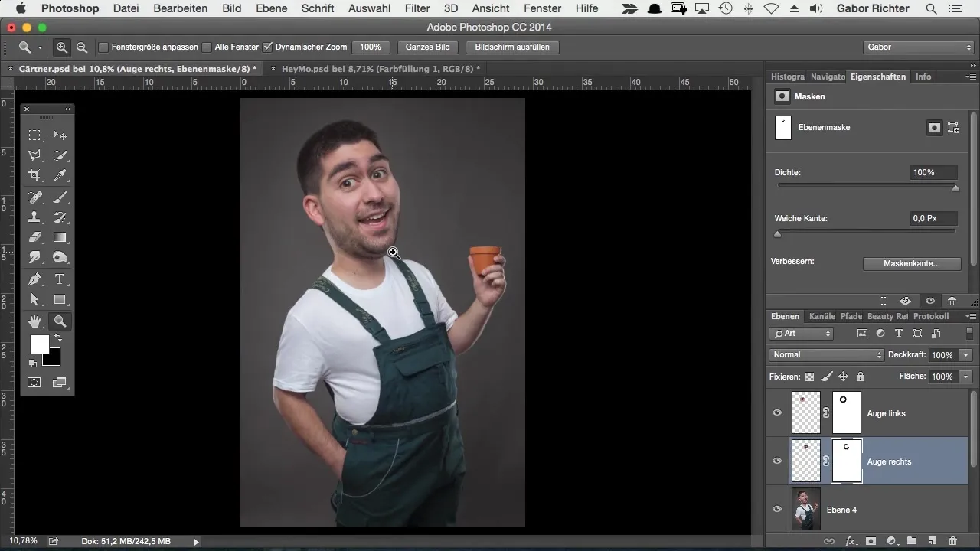Screen dimensions: 980x551
Task: Switch to the Kanäle tab
Action: [x=822, y=316]
